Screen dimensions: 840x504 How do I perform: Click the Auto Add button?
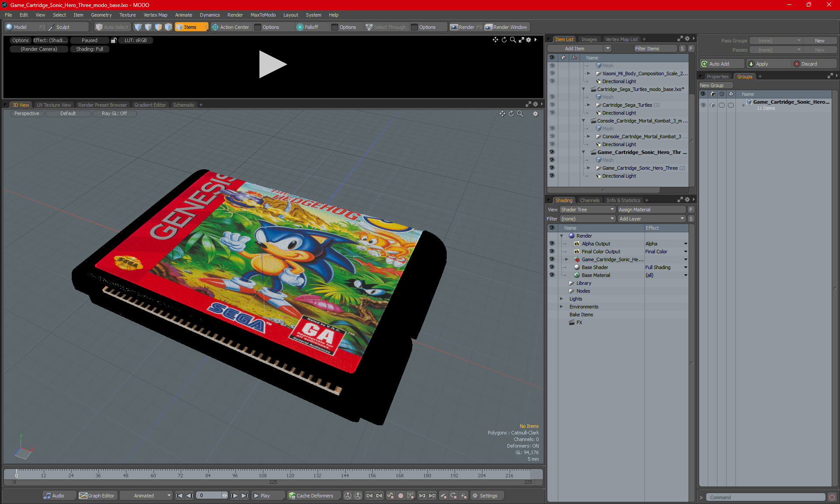click(x=722, y=64)
